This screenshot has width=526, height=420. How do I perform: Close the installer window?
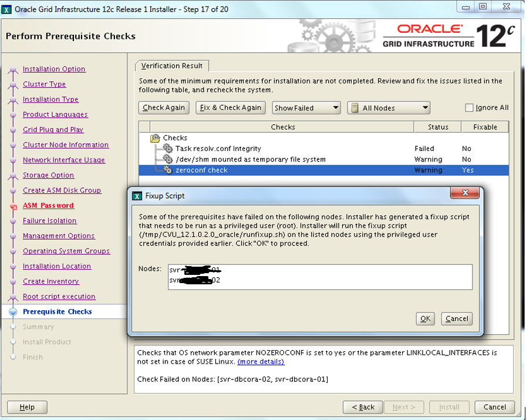(506, 6)
